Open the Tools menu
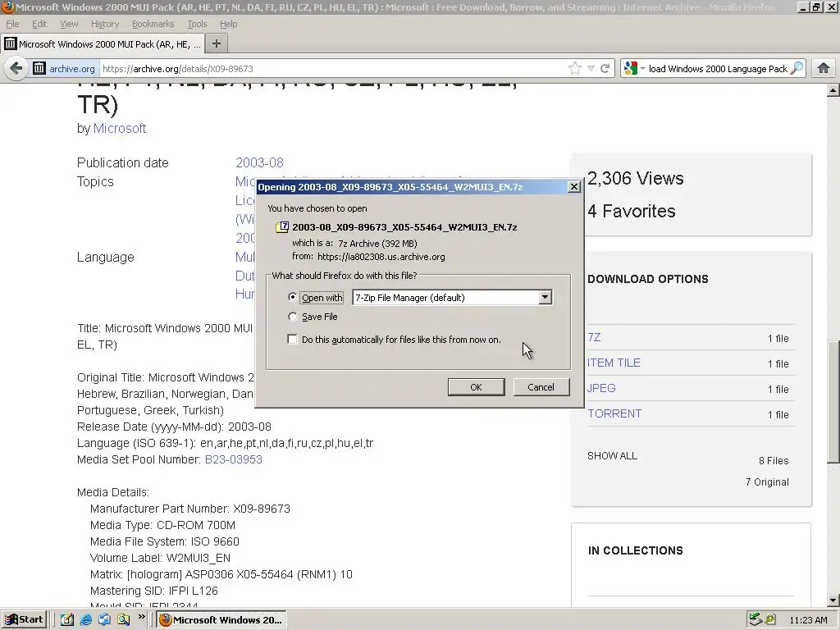The image size is (840, 630). click(197, 24)
